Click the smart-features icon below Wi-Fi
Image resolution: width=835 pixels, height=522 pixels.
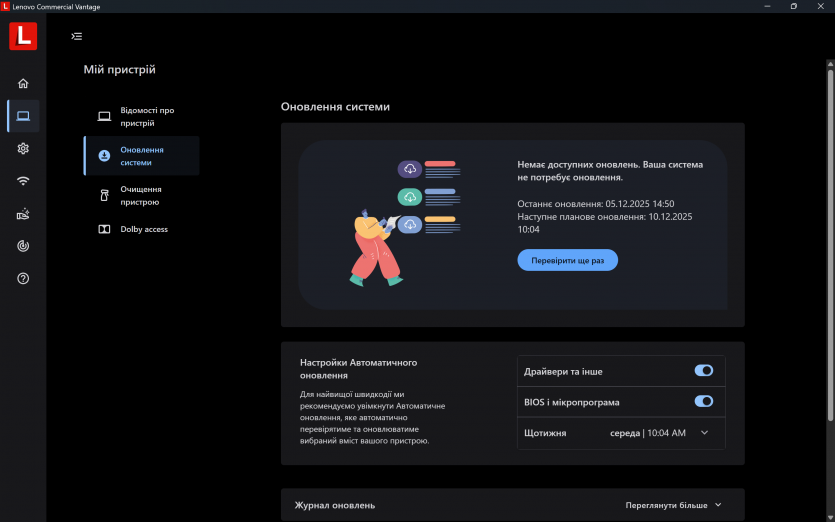click(x=23, y=213)
